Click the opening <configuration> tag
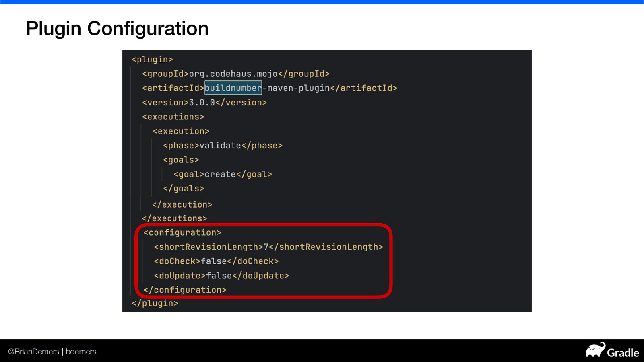This screenshot has width=644, height=362. (182, 233)
